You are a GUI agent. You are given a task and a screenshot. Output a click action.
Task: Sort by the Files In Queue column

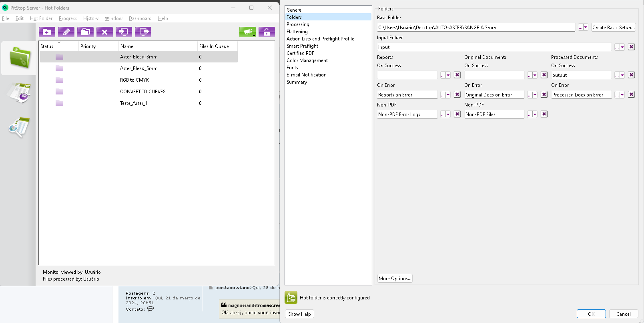coord(217,46)
